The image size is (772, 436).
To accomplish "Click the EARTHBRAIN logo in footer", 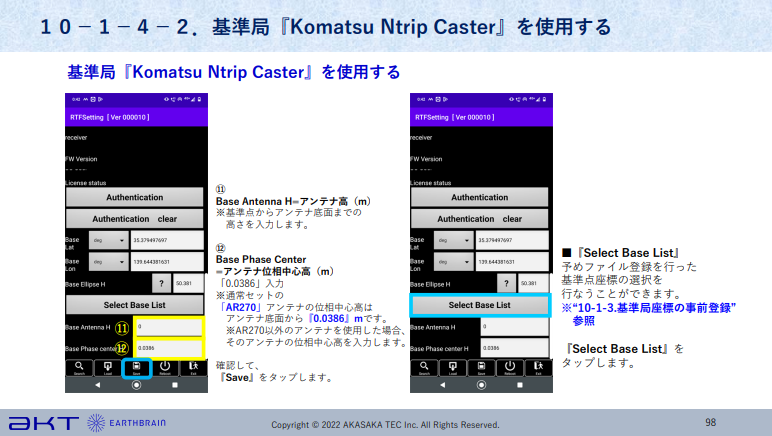I will (x=127, y=423).
